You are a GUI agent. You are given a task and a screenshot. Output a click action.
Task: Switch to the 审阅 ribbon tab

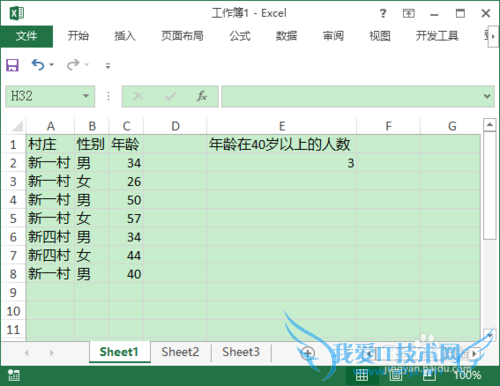point(333,36)
